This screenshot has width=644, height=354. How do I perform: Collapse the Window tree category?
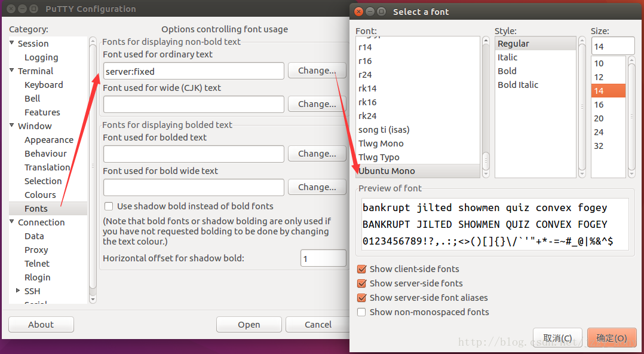coord(12,126)
